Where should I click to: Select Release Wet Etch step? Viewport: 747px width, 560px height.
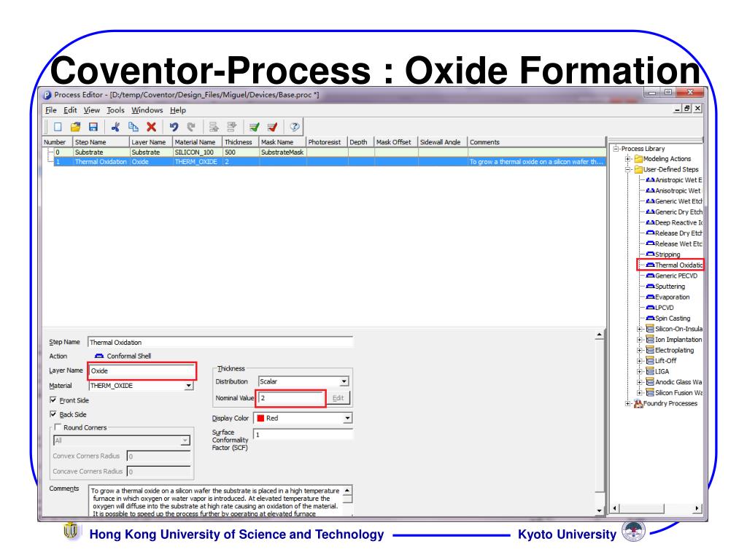coord(674,244)
